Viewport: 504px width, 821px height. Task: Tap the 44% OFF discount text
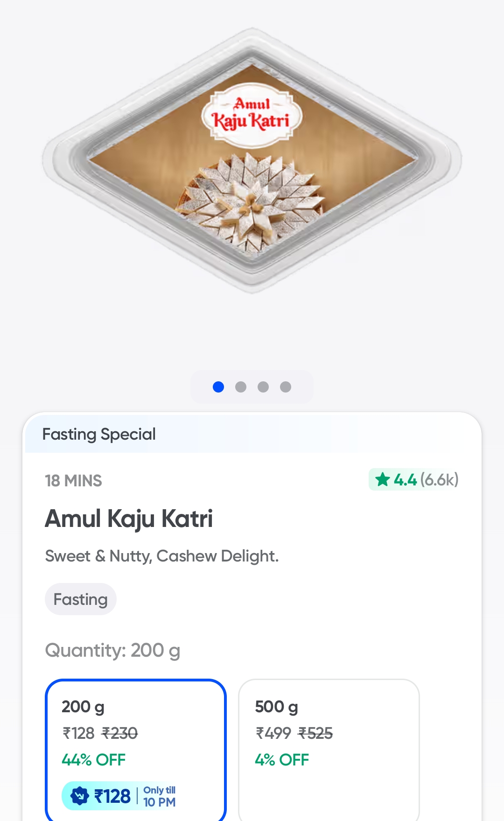(93, 760)
